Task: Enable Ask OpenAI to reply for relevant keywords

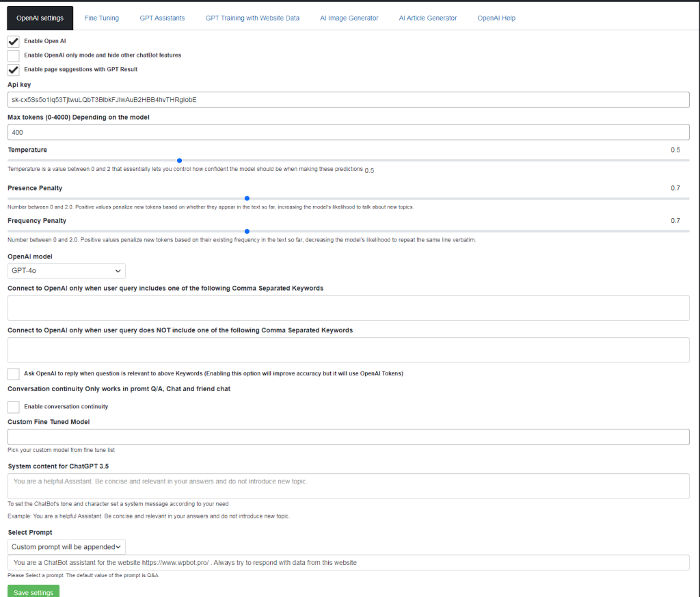Action: pyautogui.click(x=13, y=373)
